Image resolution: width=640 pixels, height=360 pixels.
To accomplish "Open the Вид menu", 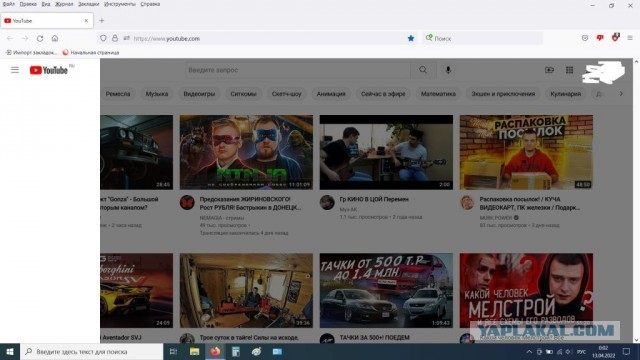I will pyautogui.click(x=46, y=4).
